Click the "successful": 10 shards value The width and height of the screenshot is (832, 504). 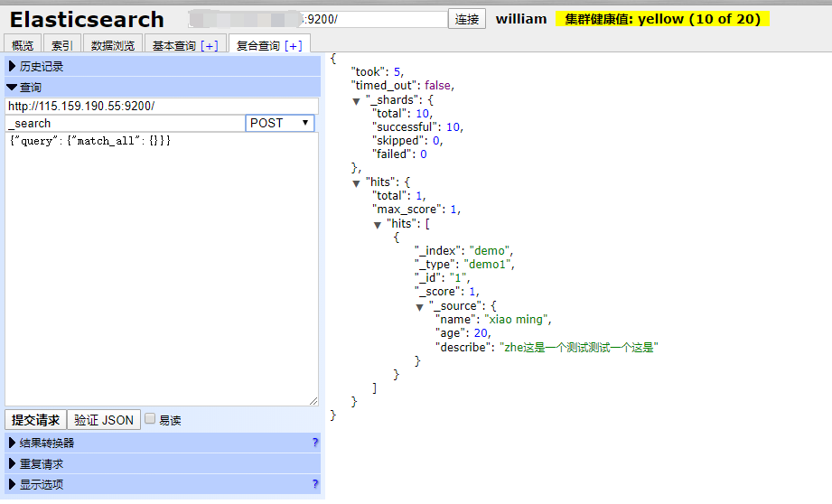tap(453, 126)
